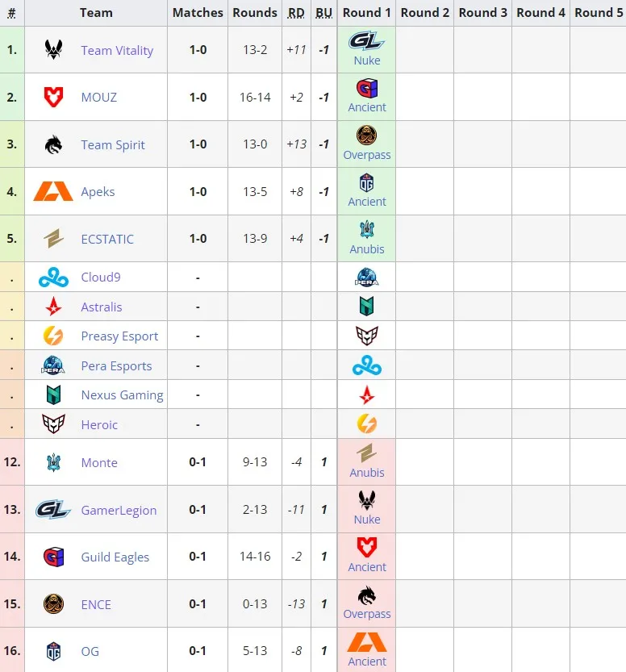This screenshot has width=626, height=672.
Task: Open the GamerLegion team link
Action: coord(119,511)
